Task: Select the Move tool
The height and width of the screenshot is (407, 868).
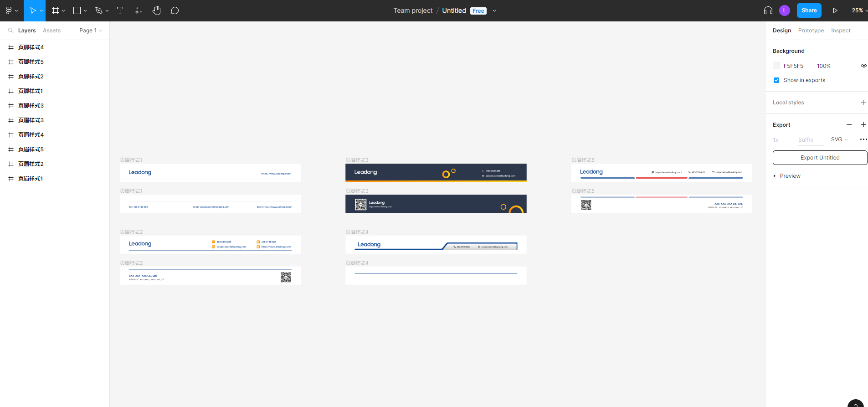Action: click(32, 10)
